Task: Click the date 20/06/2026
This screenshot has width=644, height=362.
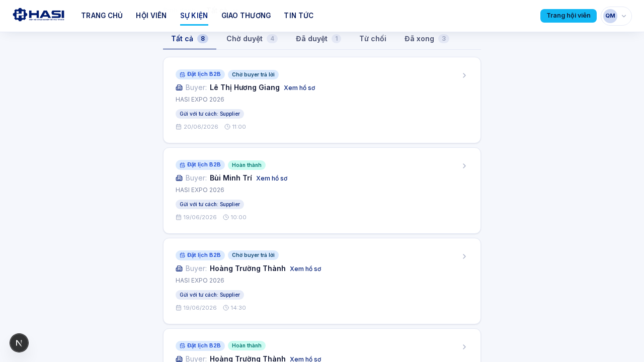Action: [x=201, y=127]
